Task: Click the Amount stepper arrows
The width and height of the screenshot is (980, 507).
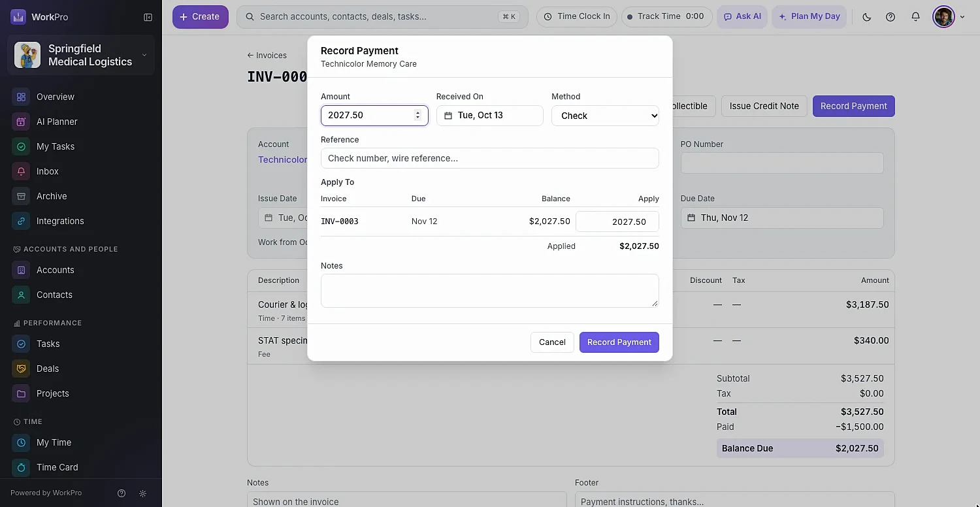Action: (x=418, y=115)
